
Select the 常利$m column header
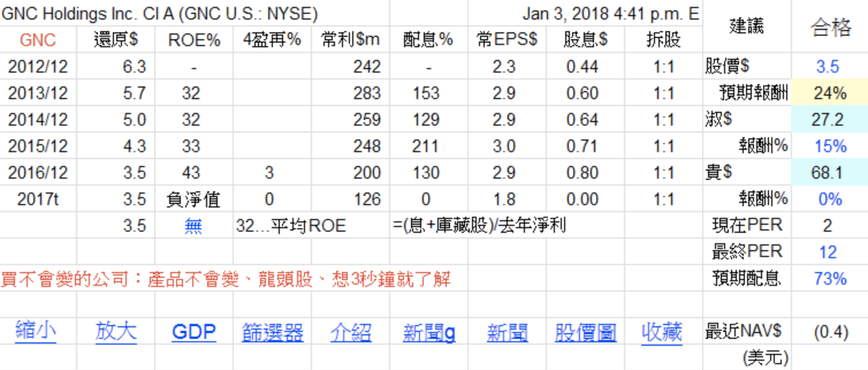pos(351,40)
